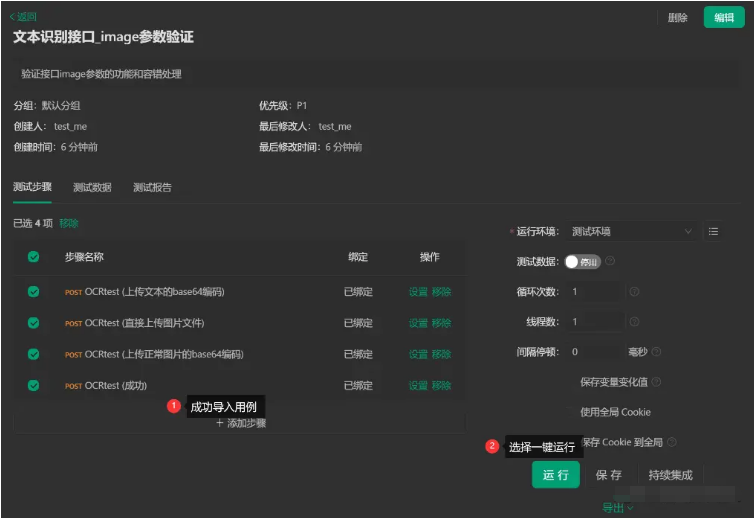Open 设置 for 上传文本的base64编码 step
The image size is (754, 518).
coord(418,291)
